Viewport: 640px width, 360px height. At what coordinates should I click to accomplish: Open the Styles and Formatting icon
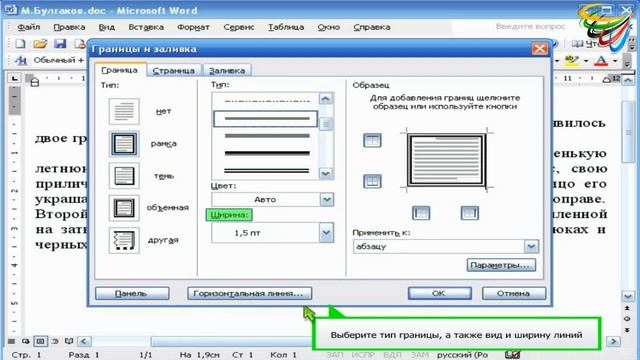click(x=20, y=60)
